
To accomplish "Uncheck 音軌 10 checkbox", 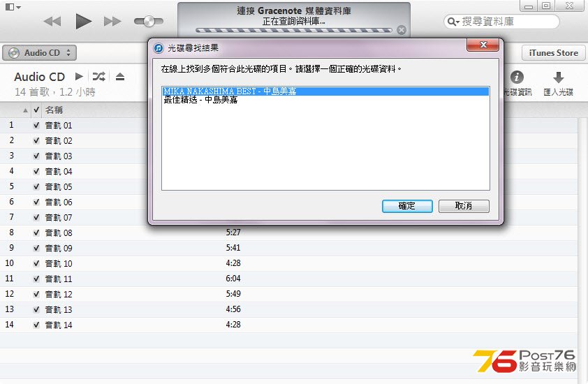I will 36,264.
